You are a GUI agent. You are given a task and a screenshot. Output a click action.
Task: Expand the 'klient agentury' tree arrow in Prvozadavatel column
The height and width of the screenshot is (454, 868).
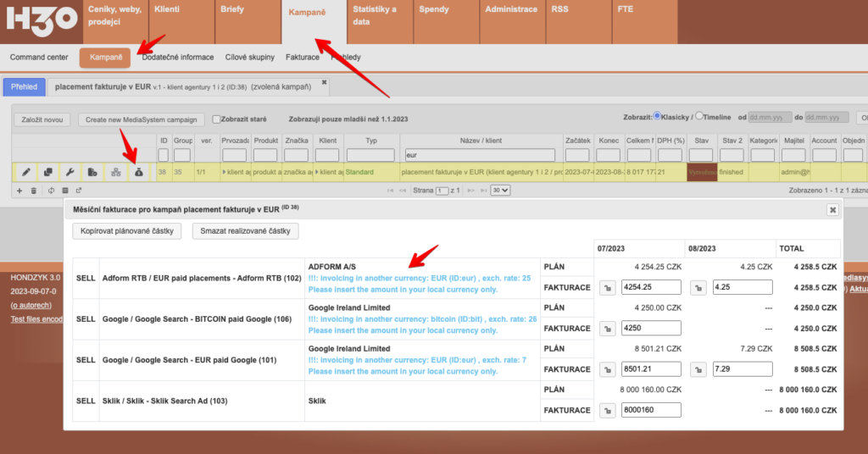click(223, 172)
